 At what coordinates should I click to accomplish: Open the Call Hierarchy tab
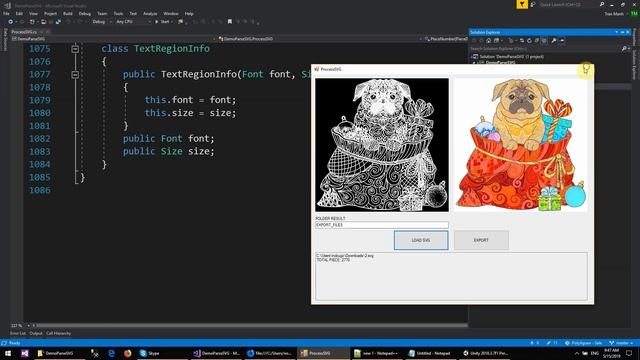58,333
